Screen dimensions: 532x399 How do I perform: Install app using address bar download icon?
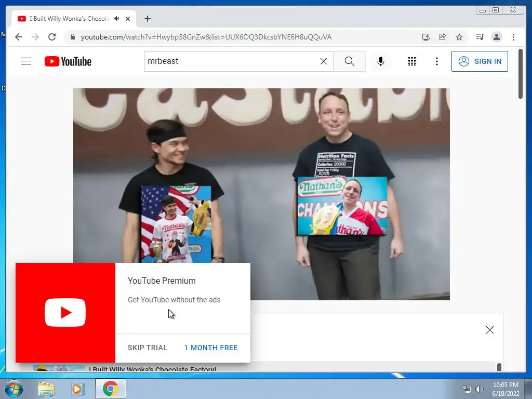[426, 37]
